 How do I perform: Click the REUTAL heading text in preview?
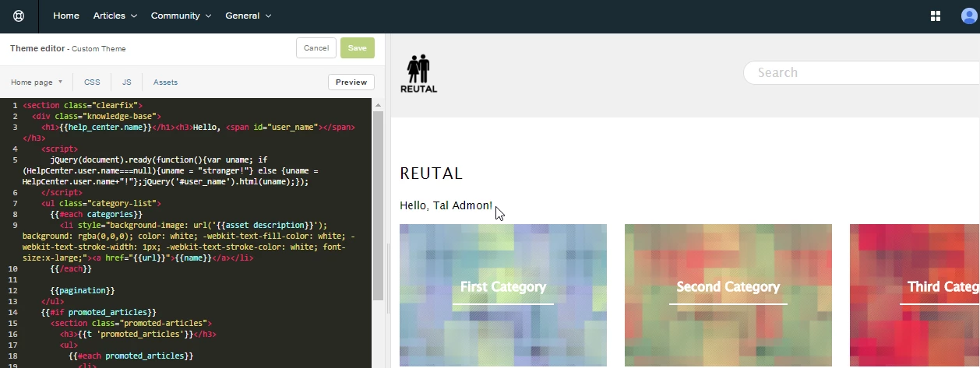(x=431, y=173)
